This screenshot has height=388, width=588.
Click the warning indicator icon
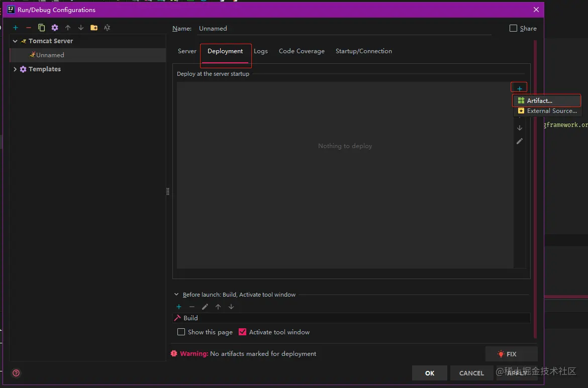(x=174, y=353)
